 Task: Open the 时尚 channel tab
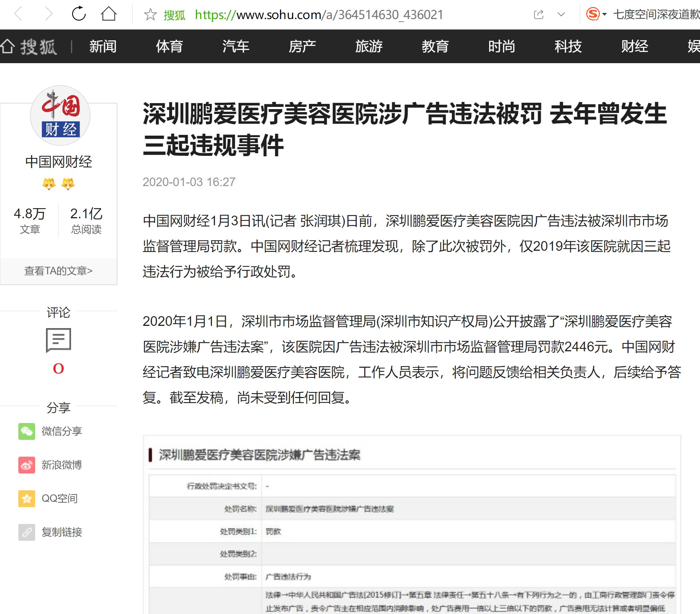[x=501, y=46]
